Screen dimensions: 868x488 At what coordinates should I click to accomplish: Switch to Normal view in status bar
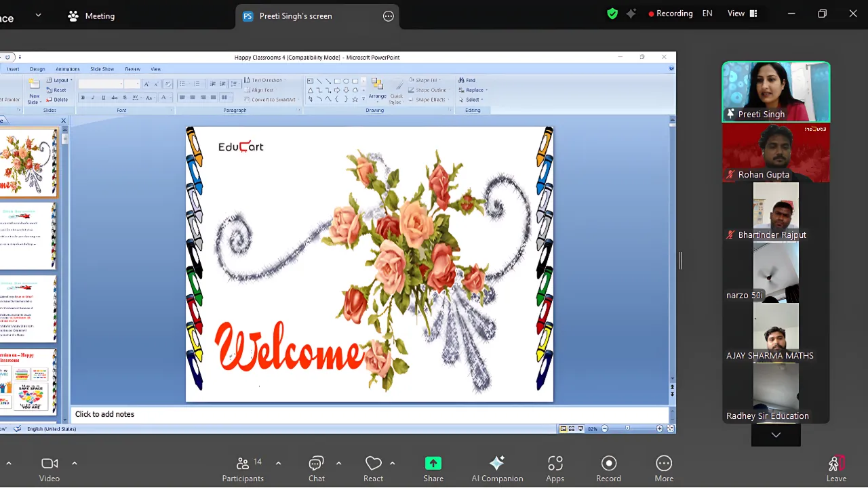coord(564,428)
